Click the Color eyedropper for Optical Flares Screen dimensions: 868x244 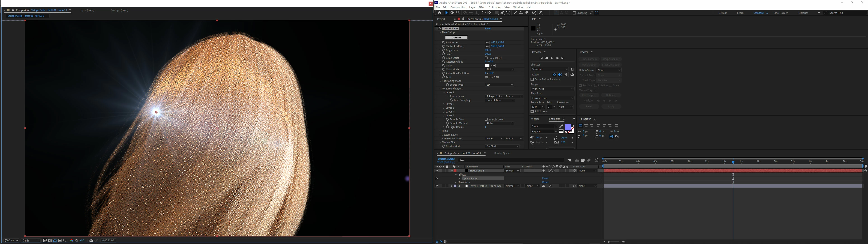pos(494,66)
